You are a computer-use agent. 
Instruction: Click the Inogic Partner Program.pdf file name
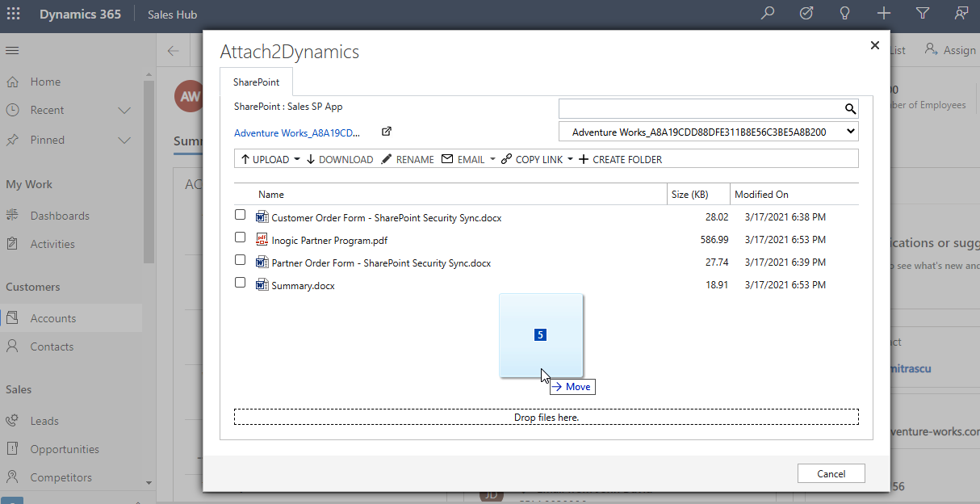click(x=329, y=241)
